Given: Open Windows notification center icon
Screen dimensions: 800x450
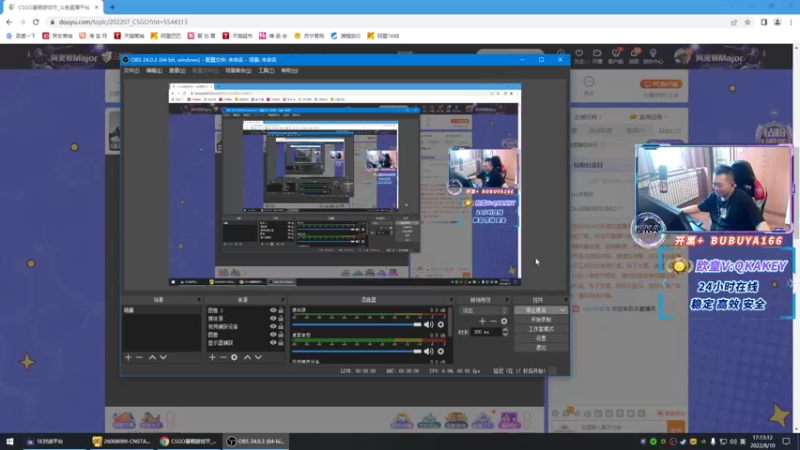Looking at the screenshot, I should coord(786,441).
